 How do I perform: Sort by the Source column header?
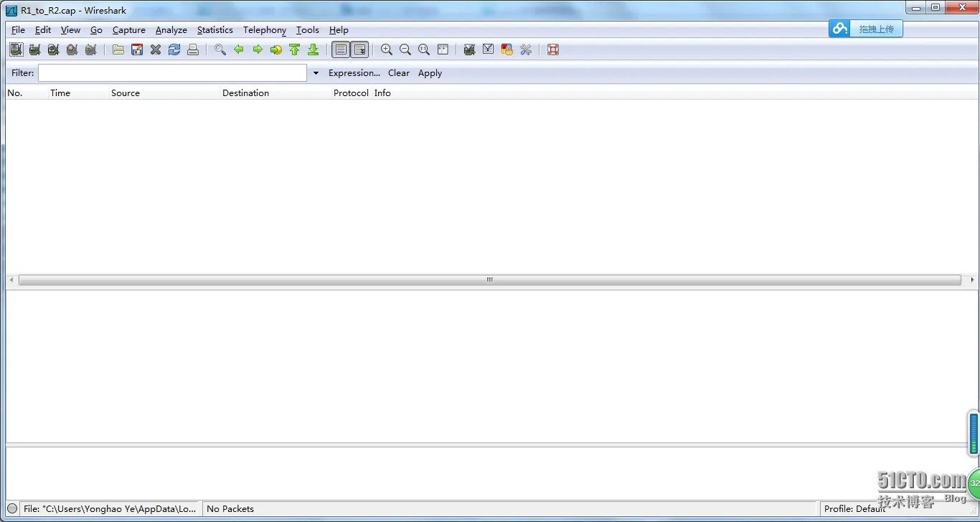coord(164,93)
